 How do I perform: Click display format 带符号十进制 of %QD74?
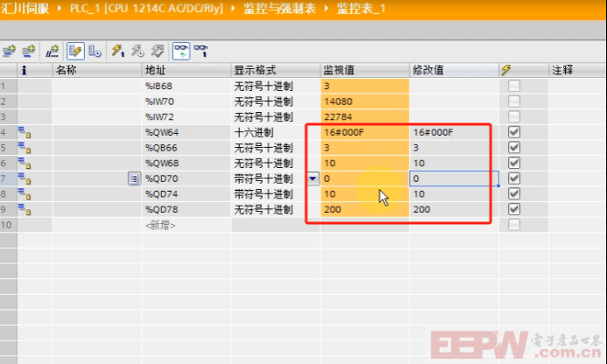click(264, 194)
